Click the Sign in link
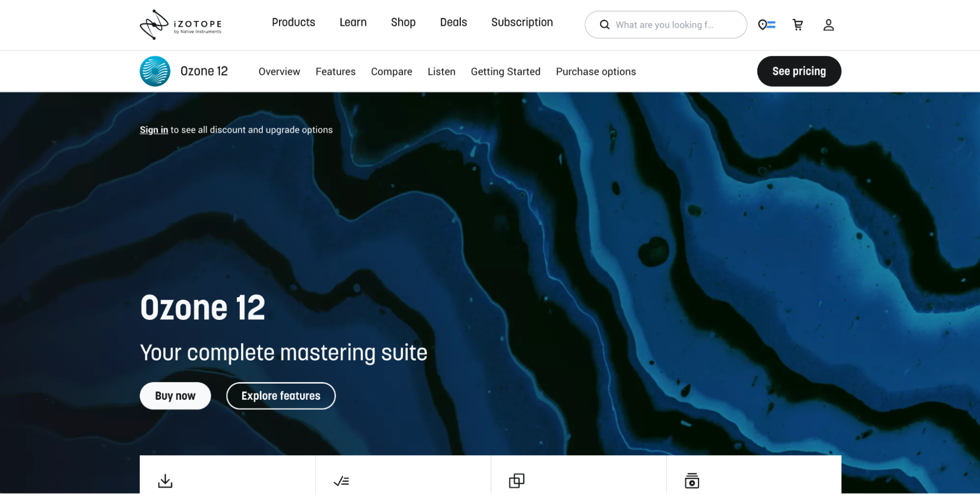 tap(153, 130)
